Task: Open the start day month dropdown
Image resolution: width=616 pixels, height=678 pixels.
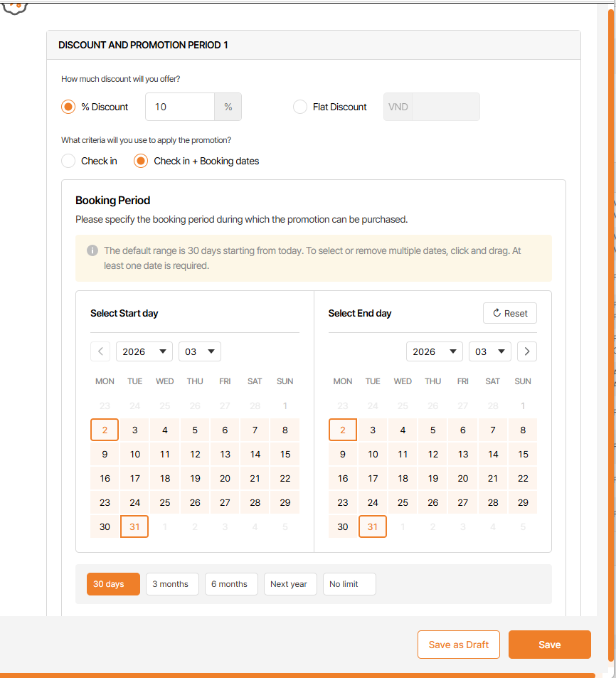Action: [x=200, y=351]
